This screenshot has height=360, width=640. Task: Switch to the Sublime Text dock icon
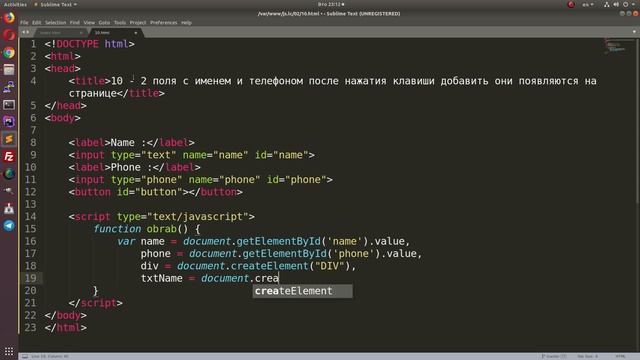[9, 139]
